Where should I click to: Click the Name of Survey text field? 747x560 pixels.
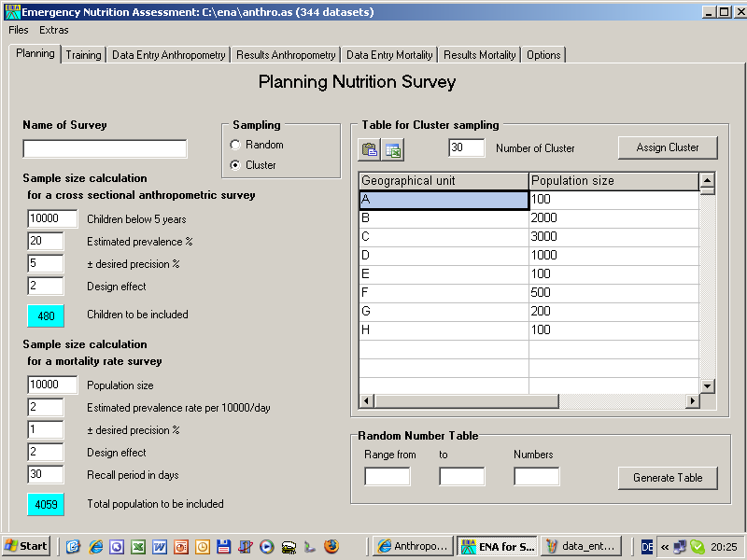[105, 149]
